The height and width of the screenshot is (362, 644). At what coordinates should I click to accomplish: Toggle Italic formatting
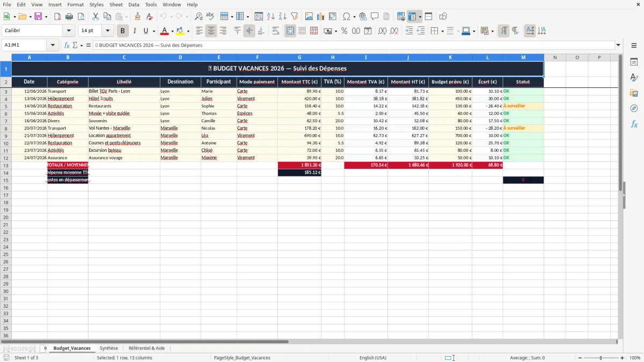pos(135,31)
